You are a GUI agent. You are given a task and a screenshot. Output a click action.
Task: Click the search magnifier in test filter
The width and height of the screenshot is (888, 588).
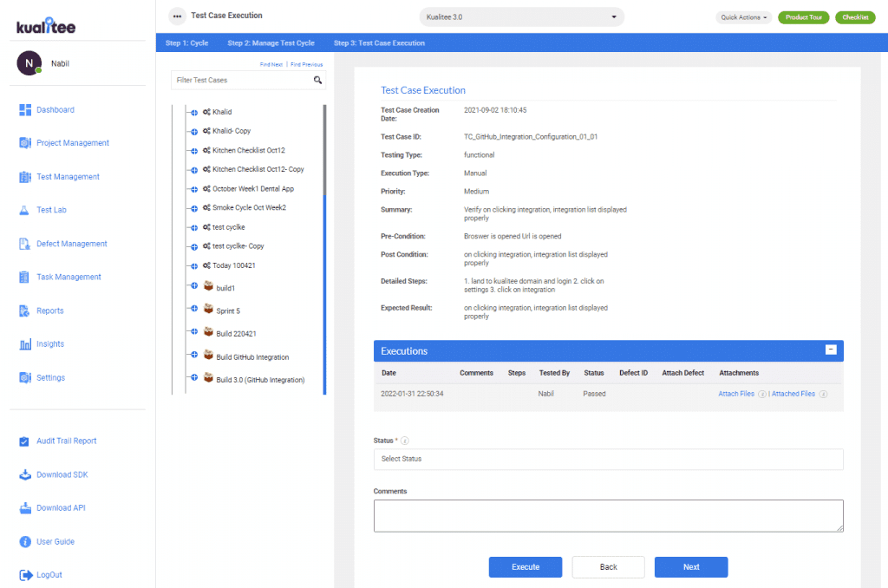(318, 80)
